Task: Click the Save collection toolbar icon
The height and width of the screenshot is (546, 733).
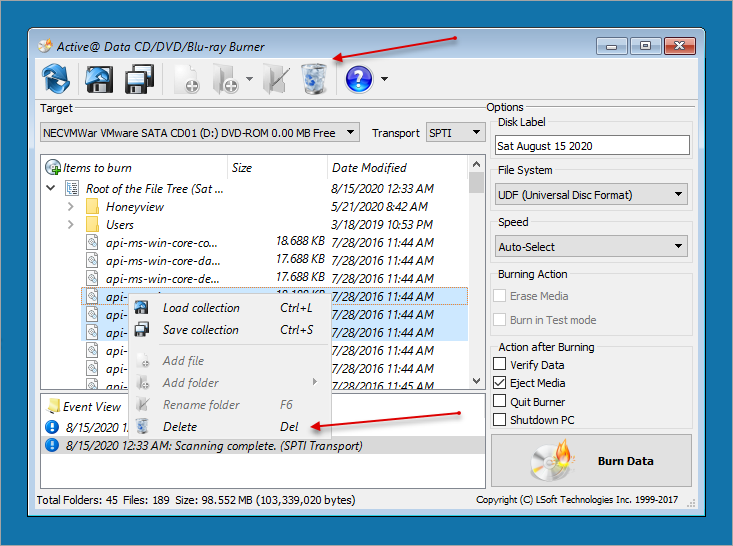Action: click(x=139, y=79)
